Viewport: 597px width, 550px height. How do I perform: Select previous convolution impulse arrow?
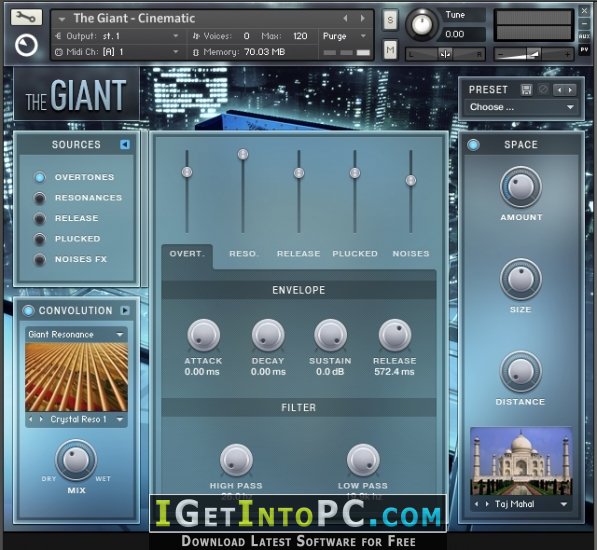(31, 419)
